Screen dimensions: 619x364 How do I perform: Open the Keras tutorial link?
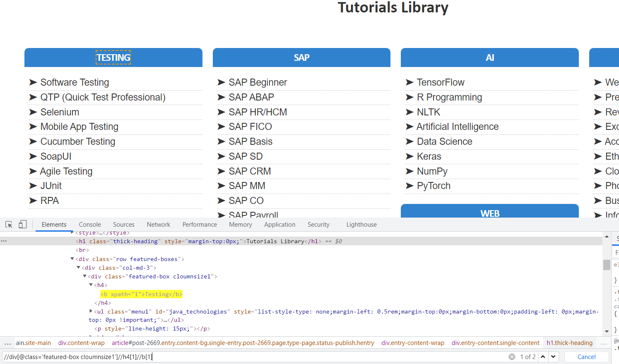(x=429, y=156)
